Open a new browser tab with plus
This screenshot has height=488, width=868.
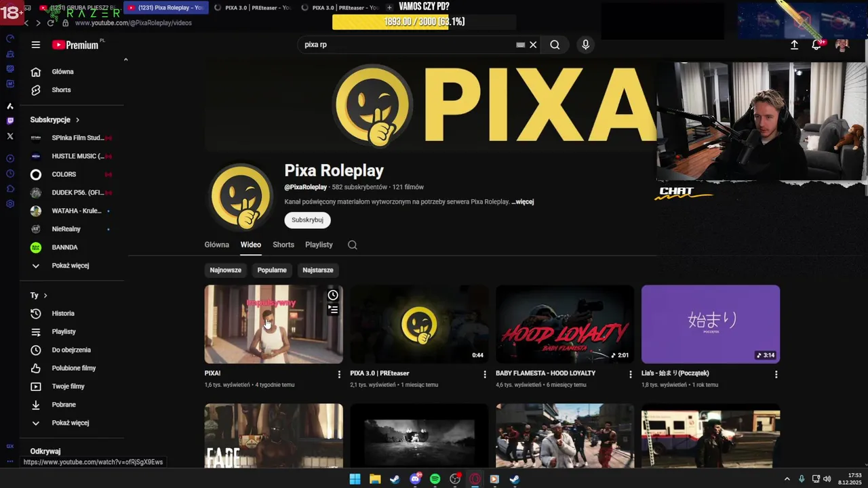[x=389, y=7]
